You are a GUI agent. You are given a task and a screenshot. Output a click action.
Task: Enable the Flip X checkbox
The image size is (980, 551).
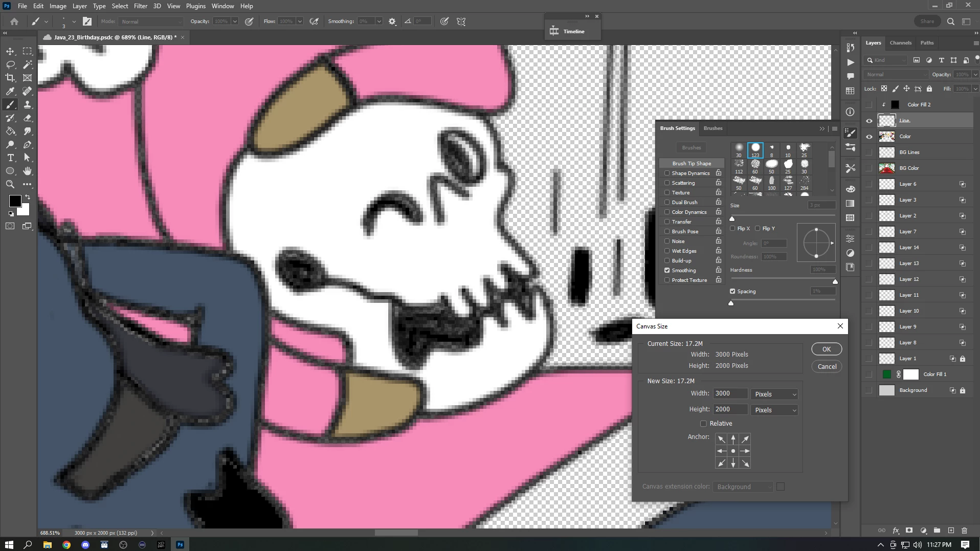click(732, 228)
